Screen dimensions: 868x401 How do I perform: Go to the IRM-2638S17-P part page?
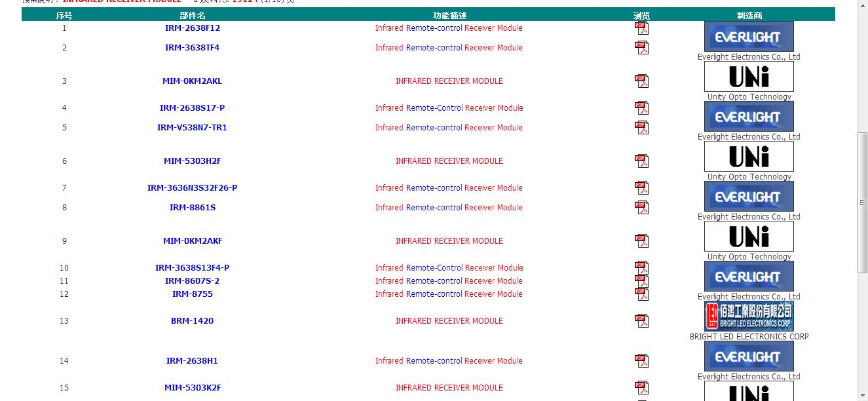(193, 108)
